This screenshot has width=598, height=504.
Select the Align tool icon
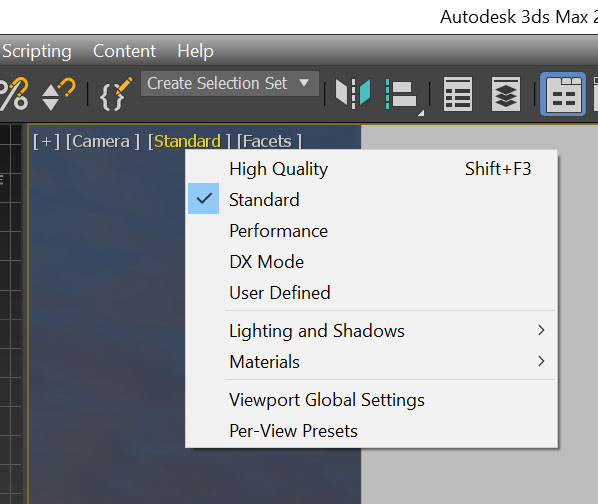click(402, 95)
